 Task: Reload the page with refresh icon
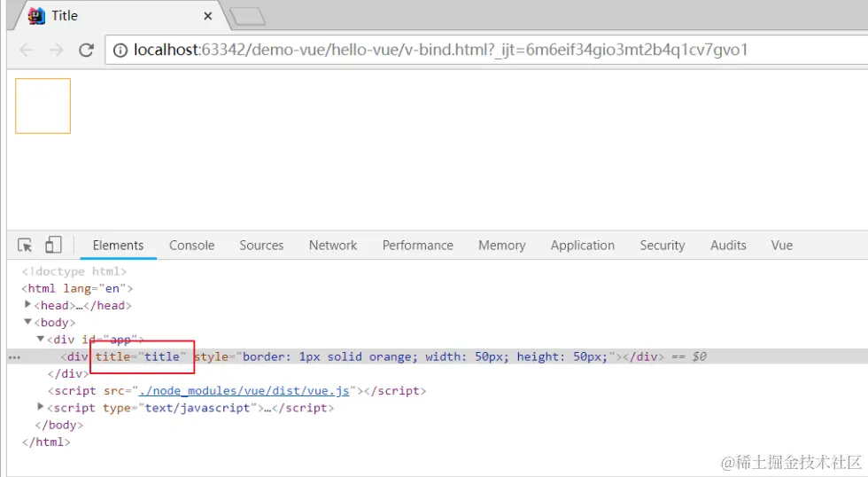(x=87, y=50)
